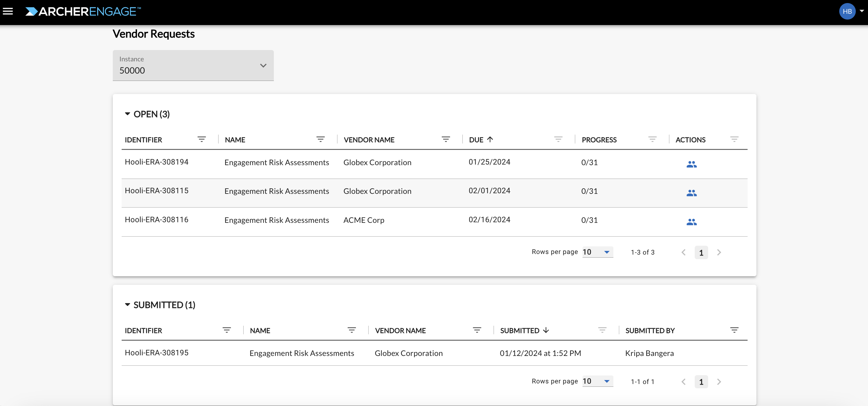The height and width of the screenshot is (406, 868).
Task: Go to next page in Open table
Action: pyautogui.click(x=719, y=252)
